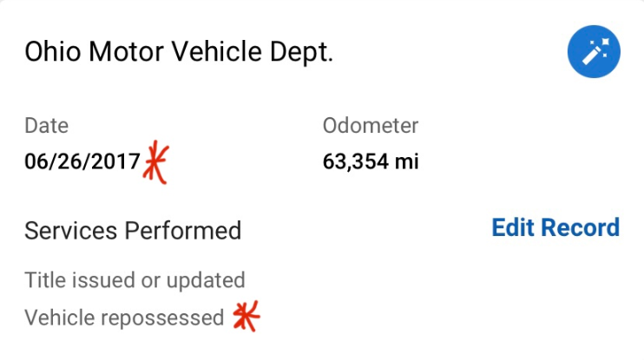Select the Ohio Motor Vehicle Dept. title
The width and height of the screenshot is (644, 361).
[179, 52]
